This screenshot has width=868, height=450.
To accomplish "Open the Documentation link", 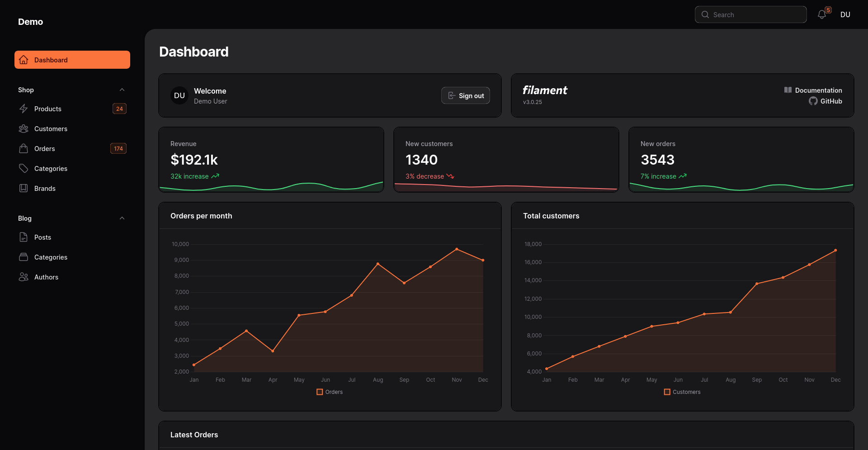I will tap(818, 90).
